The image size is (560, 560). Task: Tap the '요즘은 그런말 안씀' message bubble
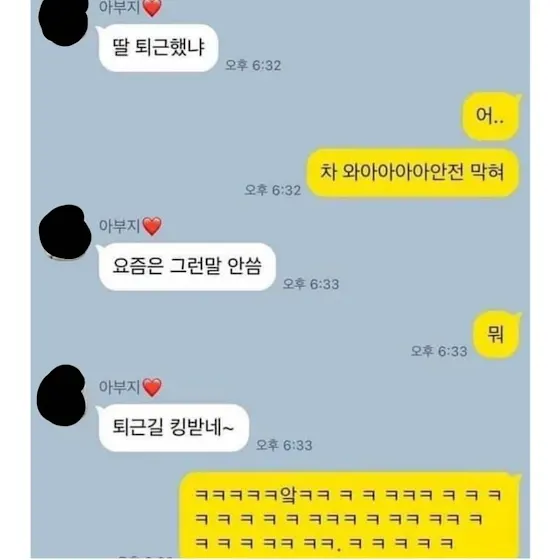click(187, 266)
